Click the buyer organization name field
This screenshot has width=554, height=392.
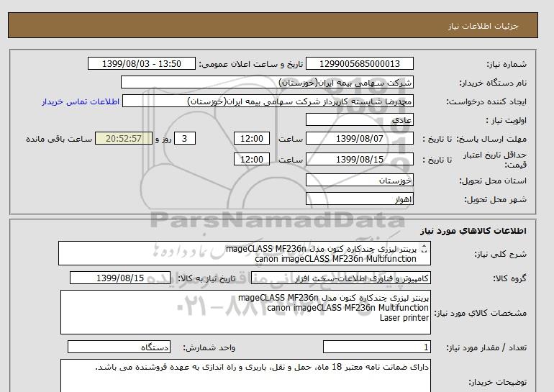[267, 82]
